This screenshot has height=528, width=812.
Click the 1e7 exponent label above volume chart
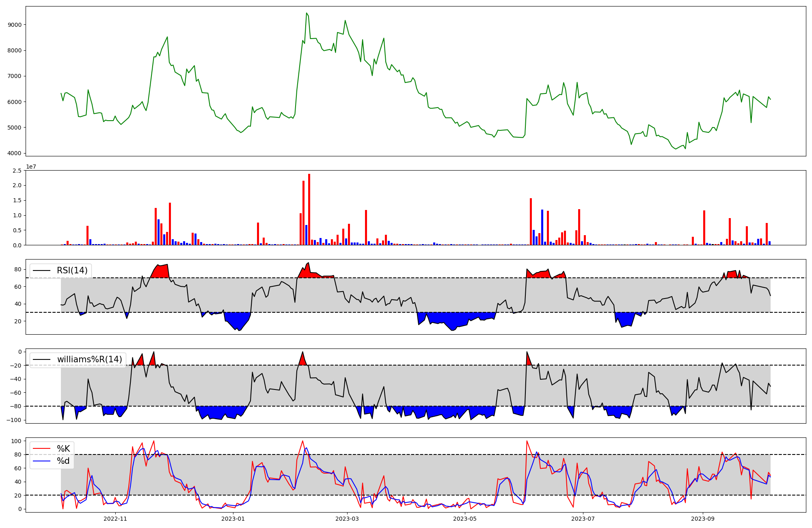32,167
